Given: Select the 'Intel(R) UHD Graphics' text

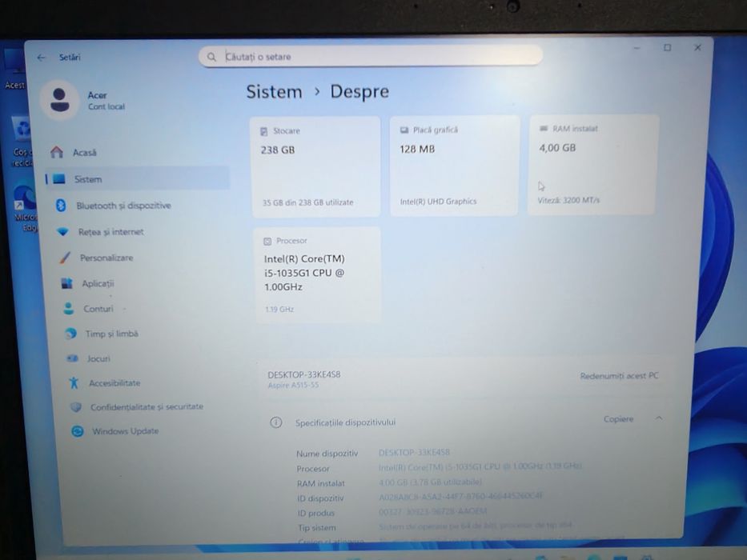Looking at the screenshot, I should [x=438, y=202].
